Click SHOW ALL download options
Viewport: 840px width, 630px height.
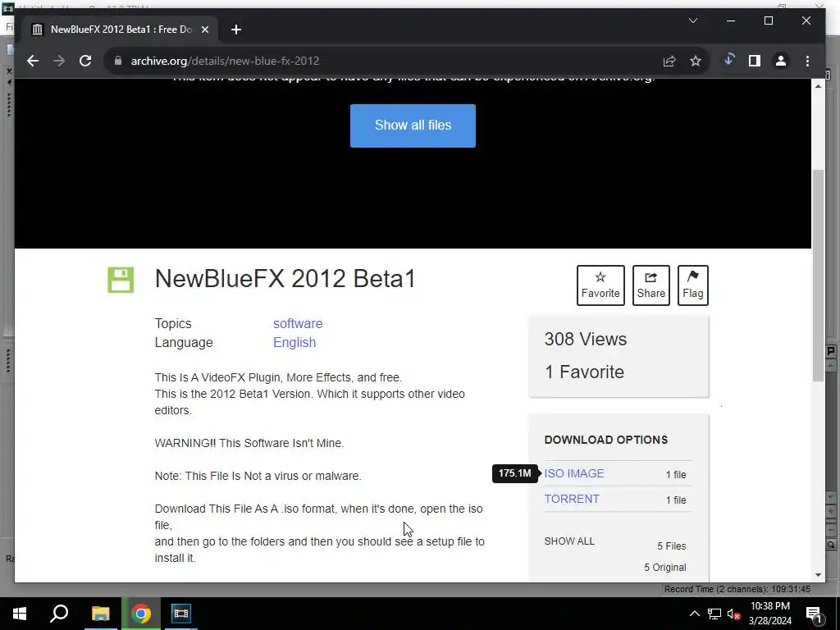point(569,541)
